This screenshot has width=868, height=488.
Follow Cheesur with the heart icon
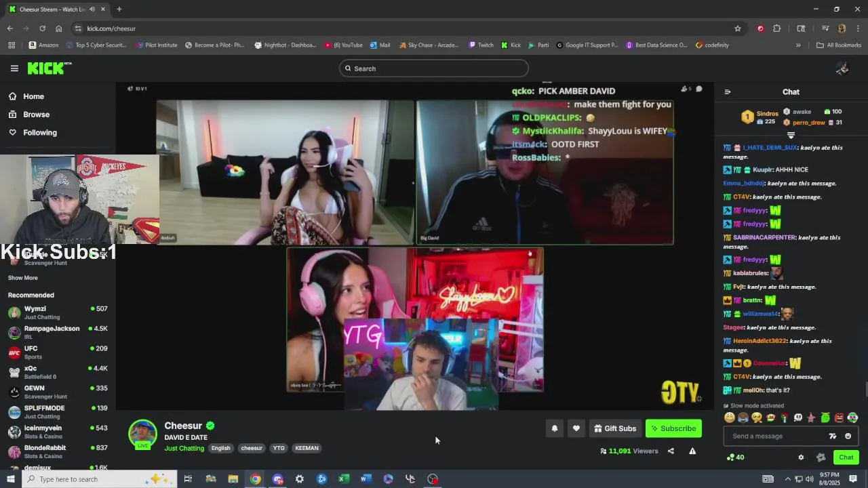tap(576, 428)
